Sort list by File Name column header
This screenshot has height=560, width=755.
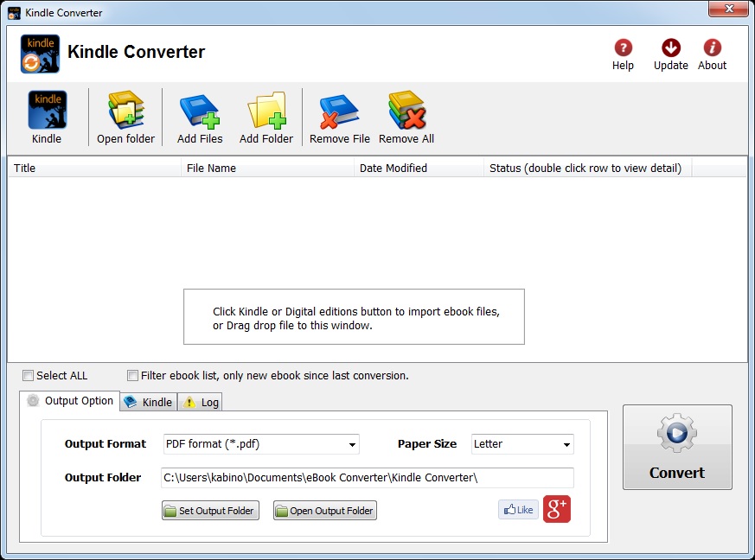(x=267, y=168)
